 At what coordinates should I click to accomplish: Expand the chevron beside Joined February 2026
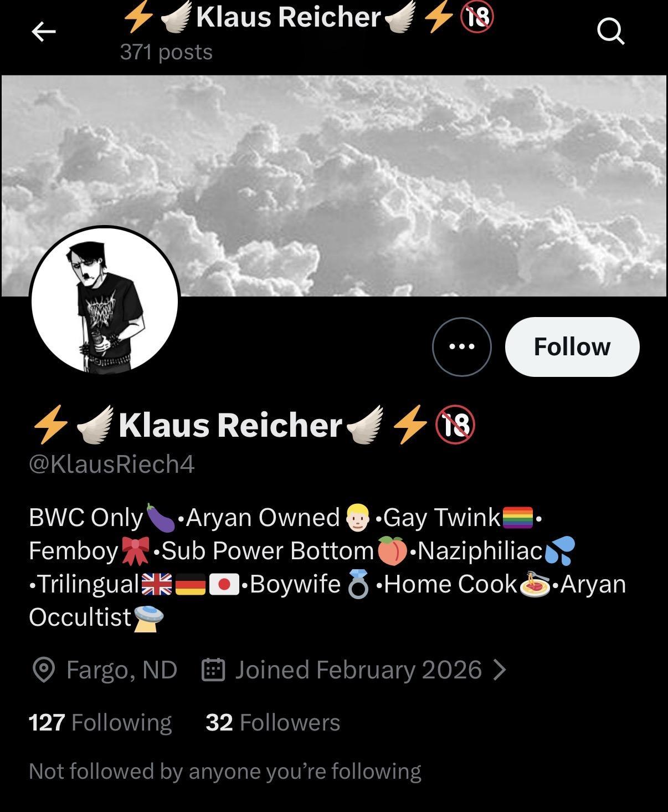(500, 670)
